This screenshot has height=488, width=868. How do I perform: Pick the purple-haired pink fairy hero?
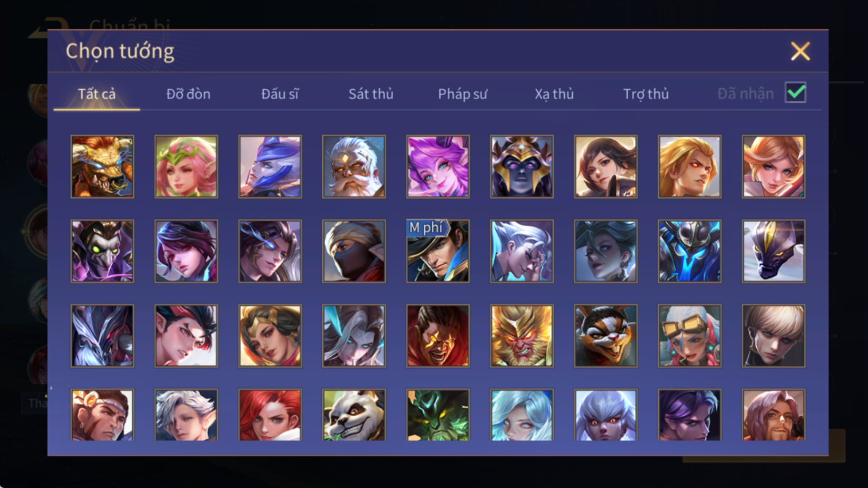coord(438,167)
